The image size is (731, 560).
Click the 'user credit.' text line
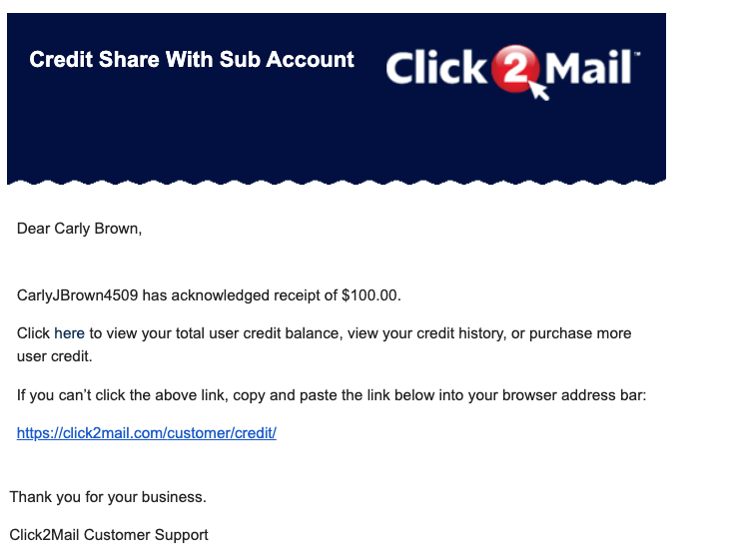pyautogui.click(x=55, y=356)
